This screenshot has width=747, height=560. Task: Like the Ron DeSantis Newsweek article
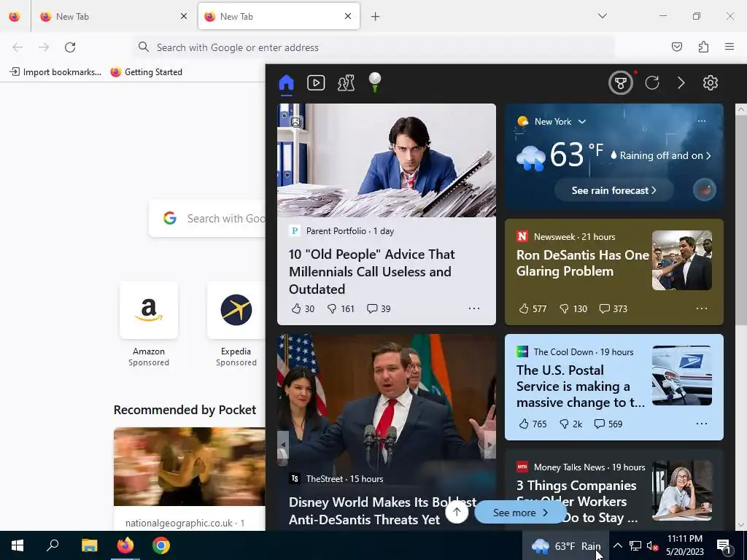point(533,308)
